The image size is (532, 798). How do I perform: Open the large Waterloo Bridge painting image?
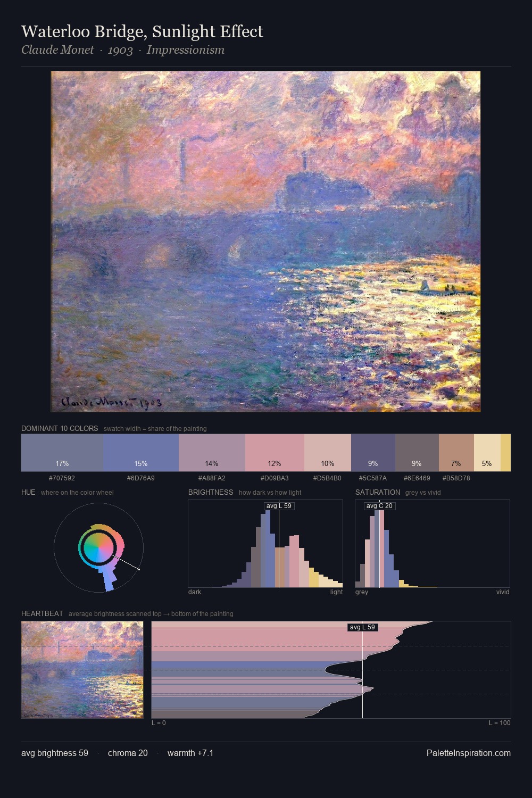click(x=265, y=242)
